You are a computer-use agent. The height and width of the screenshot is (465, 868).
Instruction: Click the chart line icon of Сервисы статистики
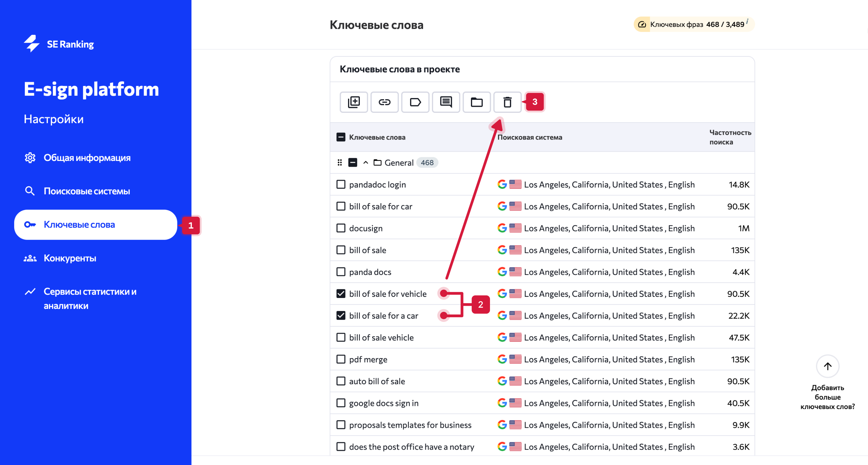(30, 291)
